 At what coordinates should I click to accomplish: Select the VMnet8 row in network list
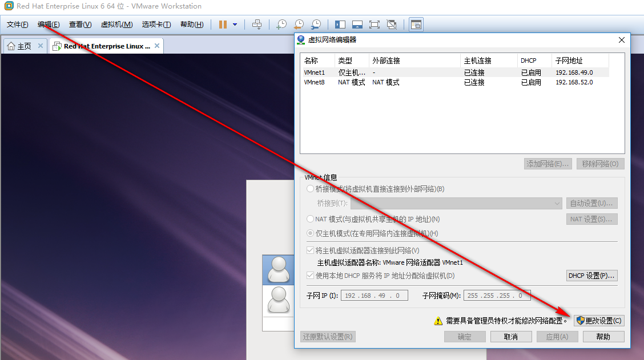[456, 83]
